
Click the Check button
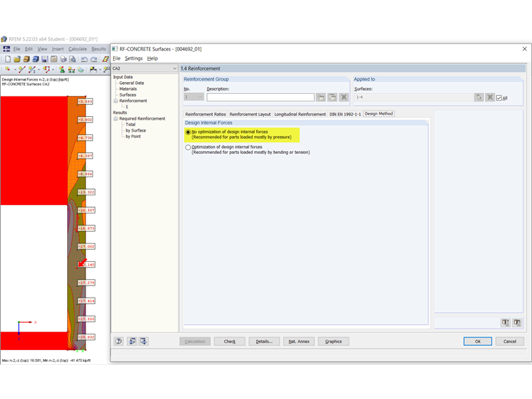coord(230,342)
